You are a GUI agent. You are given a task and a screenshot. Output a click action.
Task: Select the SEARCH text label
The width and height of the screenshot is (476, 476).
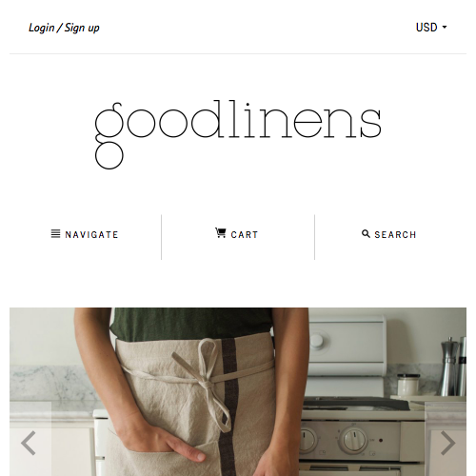[x=395, y=235]
